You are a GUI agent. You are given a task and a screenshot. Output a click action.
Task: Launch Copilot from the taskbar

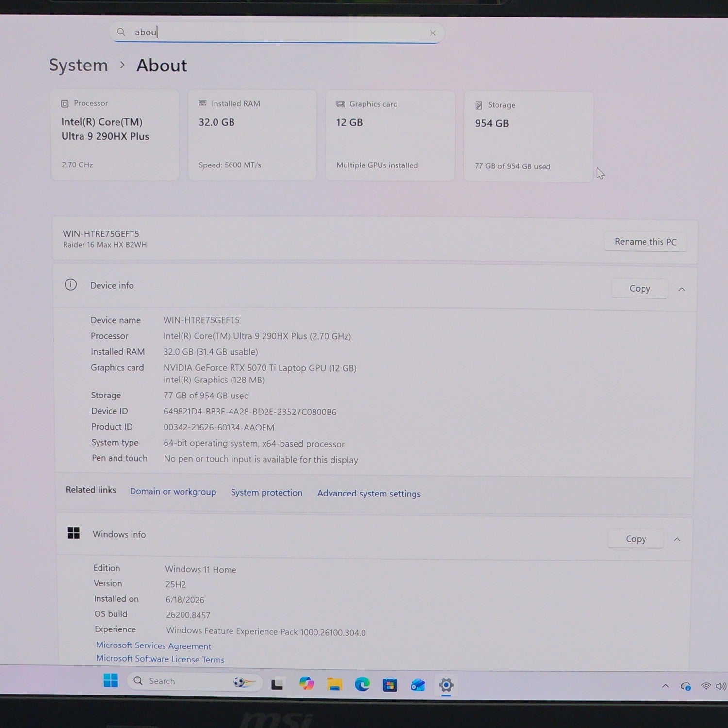click(x=306, y=684)
